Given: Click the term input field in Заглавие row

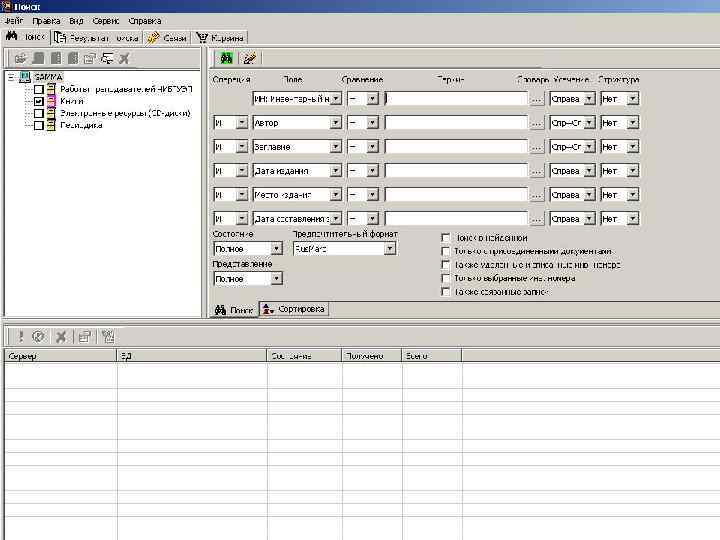Looking at the screenshot, I should click(x=456, y=147).
